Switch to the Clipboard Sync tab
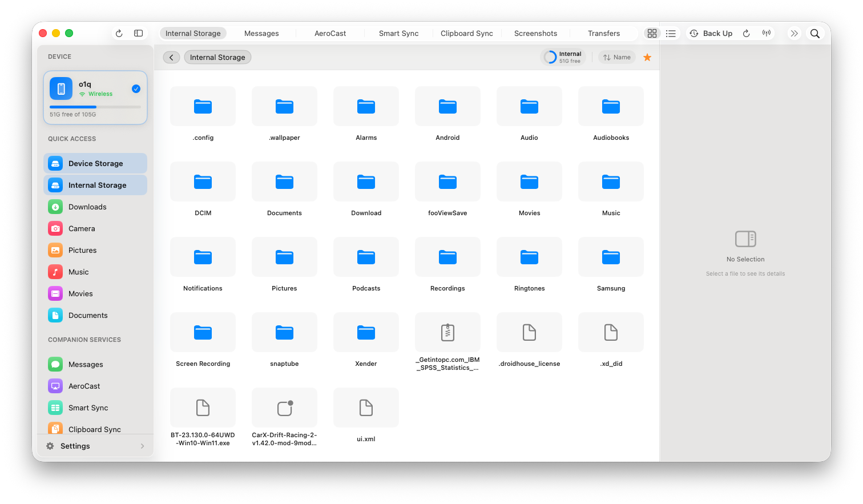 466,34
